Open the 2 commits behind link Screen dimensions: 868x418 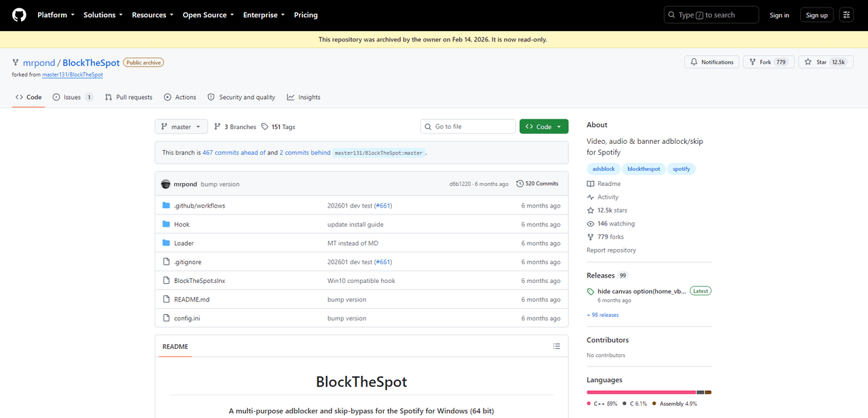[x=305, y=153]
